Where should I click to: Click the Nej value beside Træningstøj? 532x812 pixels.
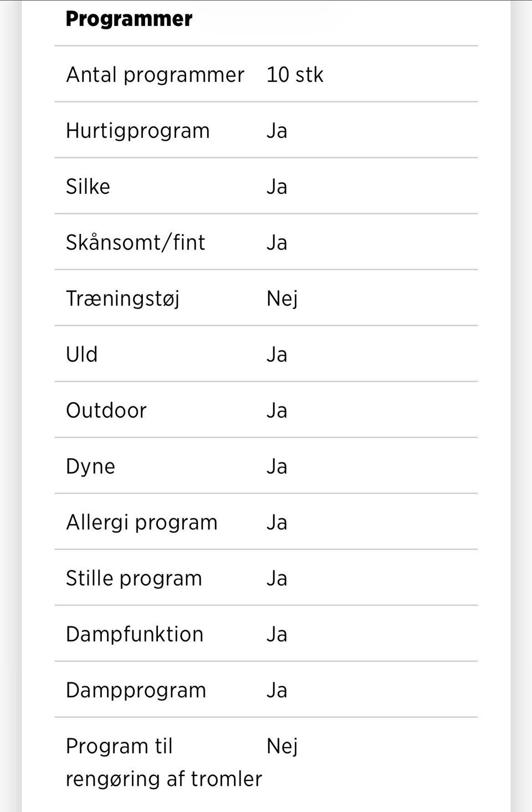(x=282, y=299)
